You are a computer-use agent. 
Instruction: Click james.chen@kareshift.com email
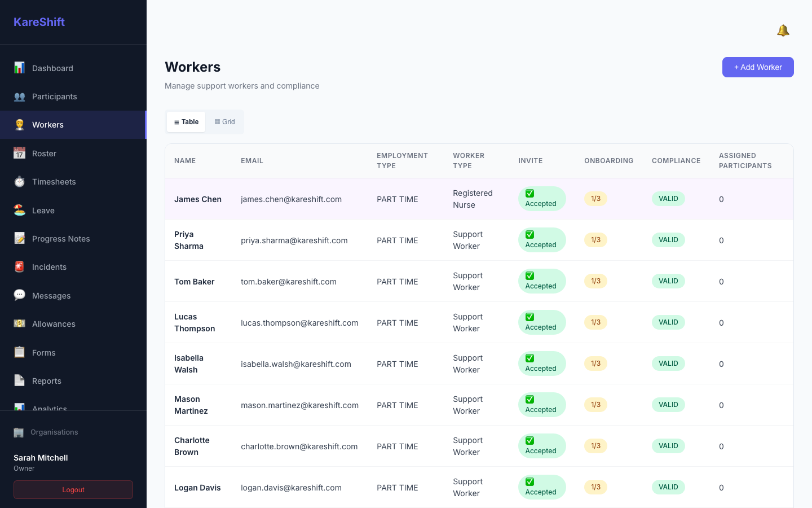click(x=291, y=199)
